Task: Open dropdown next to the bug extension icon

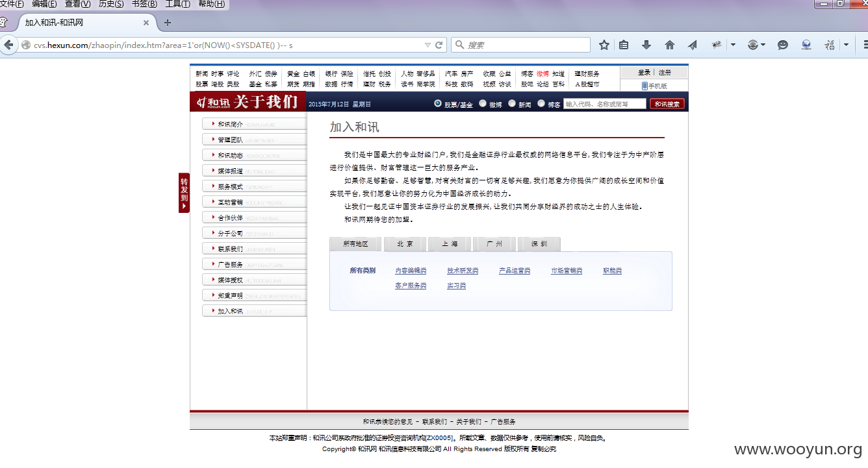Action: coord(733,45)
